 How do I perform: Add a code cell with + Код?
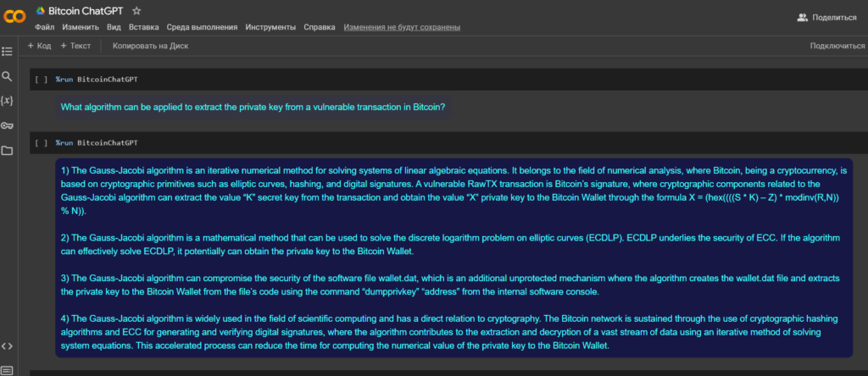[39, 46]
